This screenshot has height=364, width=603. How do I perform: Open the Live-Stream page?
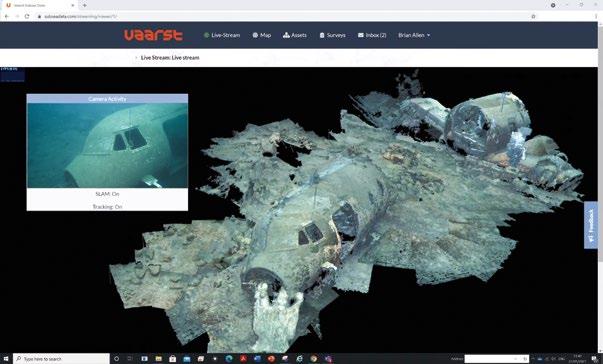(x=222, y=35)
